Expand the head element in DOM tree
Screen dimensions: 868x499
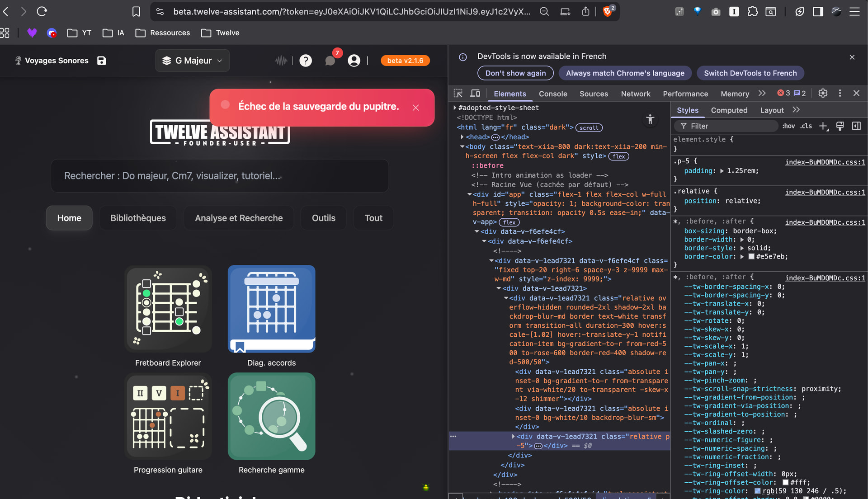[462, 137]
